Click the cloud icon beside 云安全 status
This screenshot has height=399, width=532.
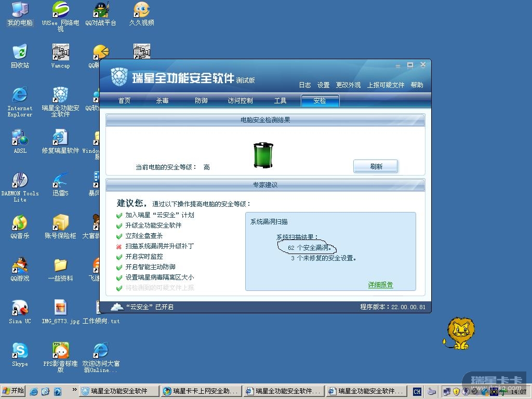tap(117, 307)
